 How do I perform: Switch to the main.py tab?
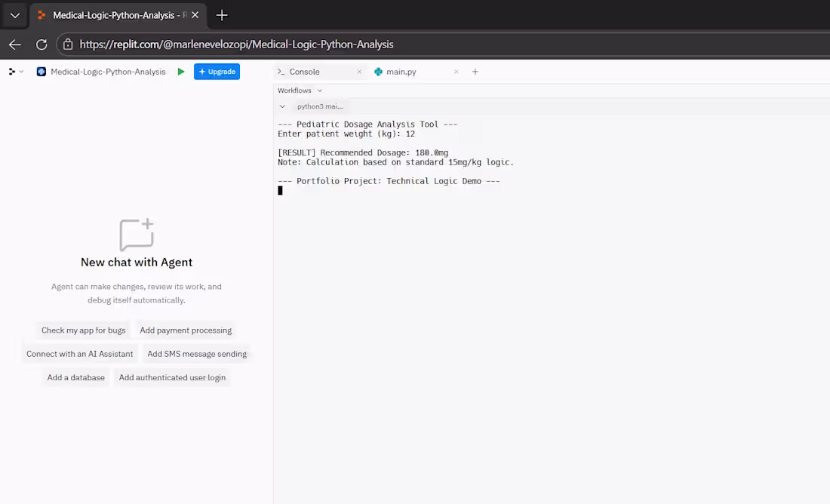point(401,72)
